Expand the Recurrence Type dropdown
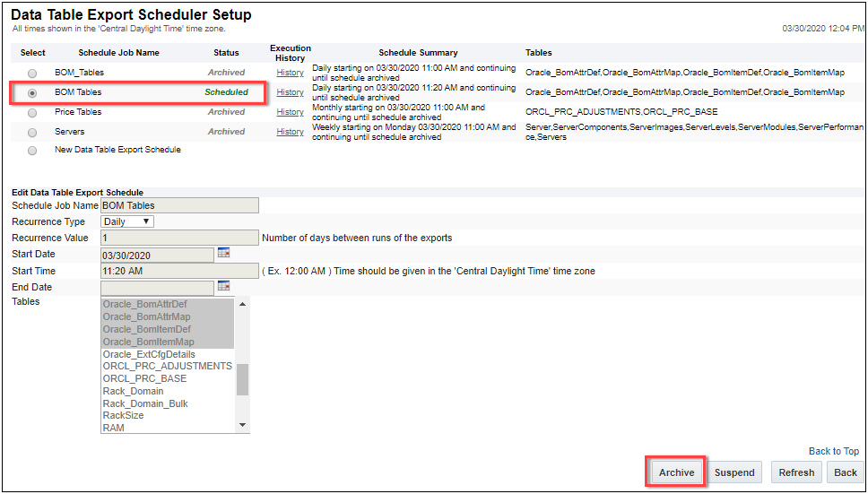The width and height of the screenshot is (868, 494). click(x=127, y=221)
